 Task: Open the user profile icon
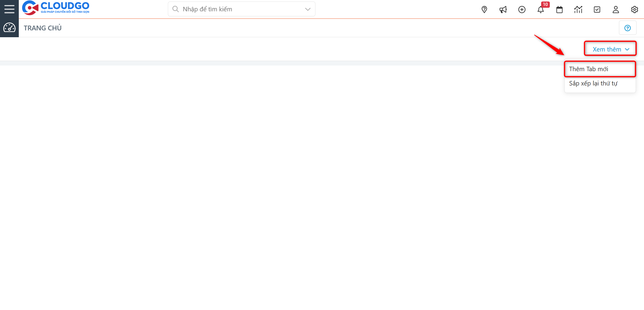pos(616,10)
